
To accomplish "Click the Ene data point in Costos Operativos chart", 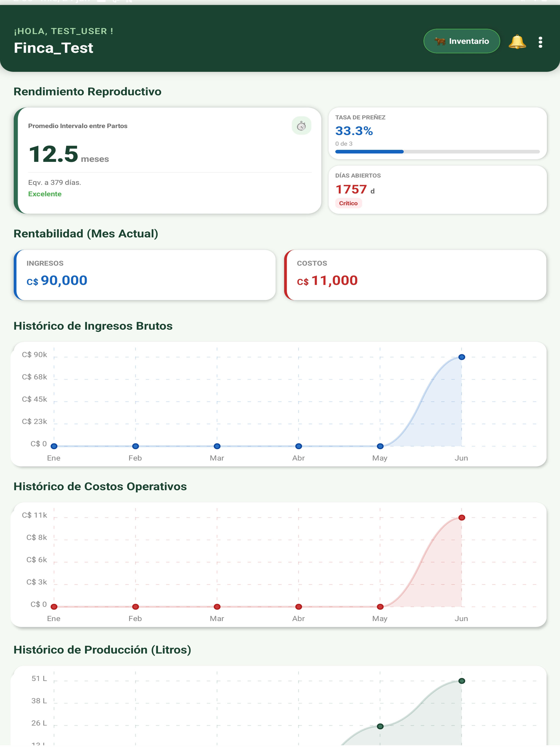I will pos(54,607).
